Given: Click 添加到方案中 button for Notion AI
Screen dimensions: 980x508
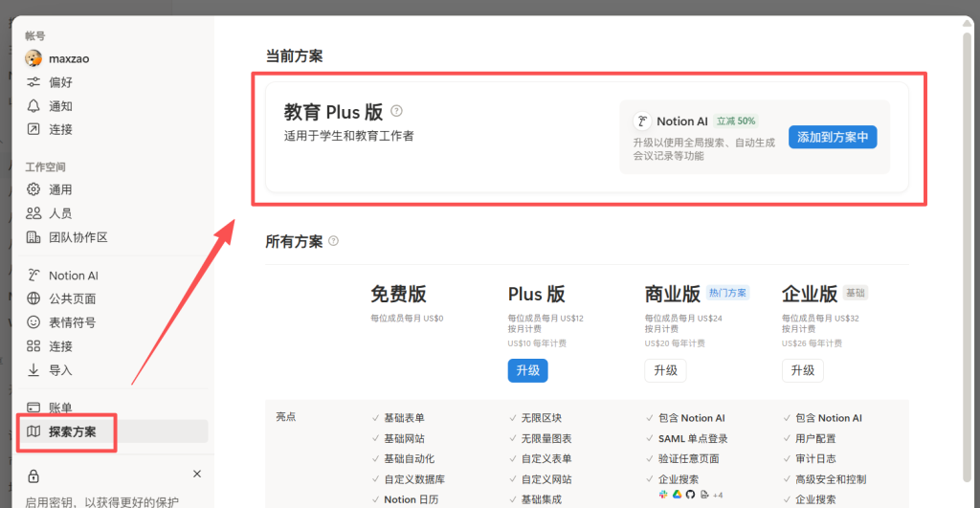Looking at the screenshot, I should (832, 137).
